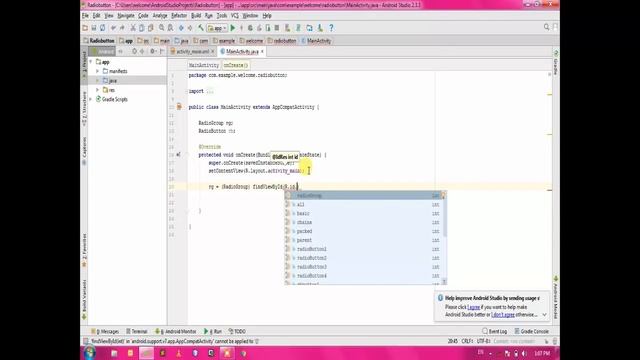
Task: Click the Help question mark icon
Action: [331, 28]
